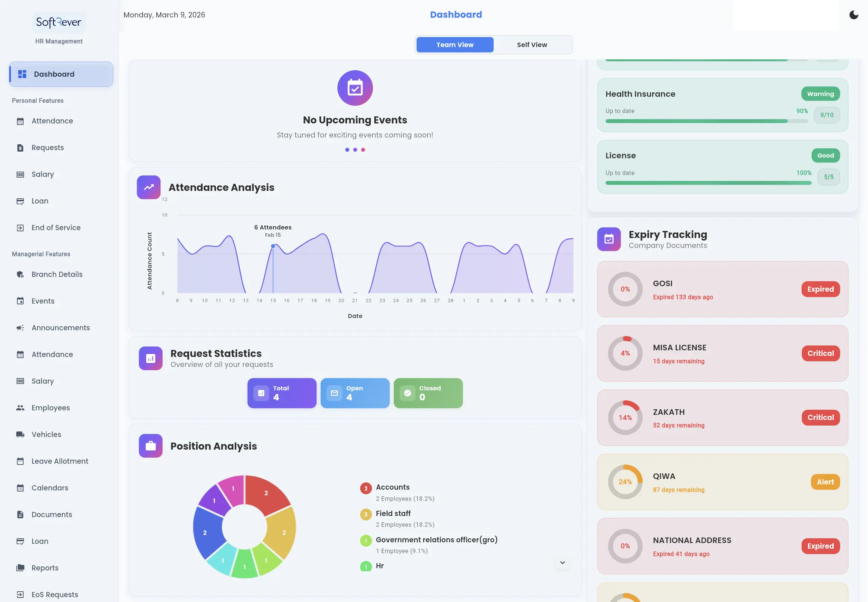868x602 pixels.
Task: Click GOSI expired document card
Action: coord(722,289)
